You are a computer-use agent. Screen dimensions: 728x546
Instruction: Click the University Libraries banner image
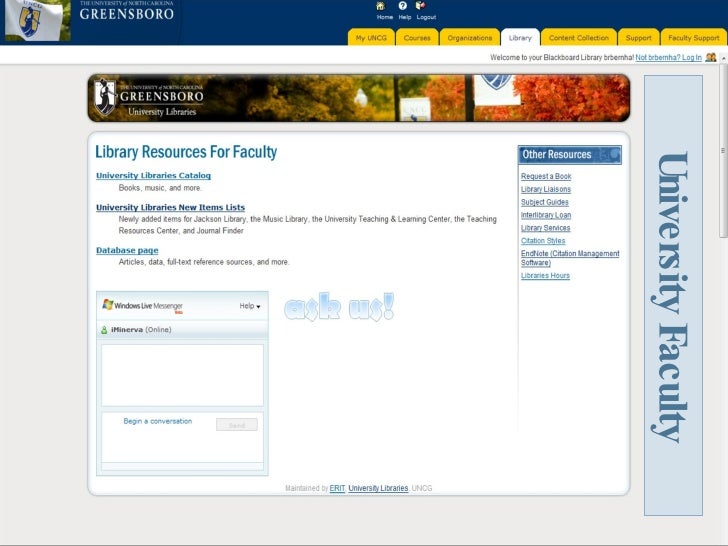click(358, 98)
